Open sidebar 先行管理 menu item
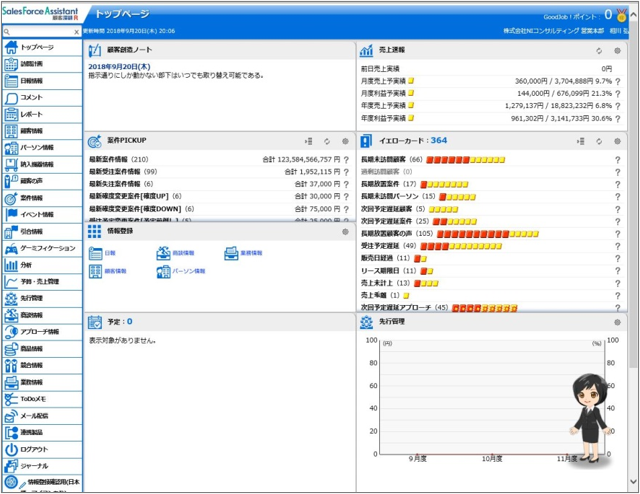The width and height of the screenshot is (640, 494). (42, 298)
